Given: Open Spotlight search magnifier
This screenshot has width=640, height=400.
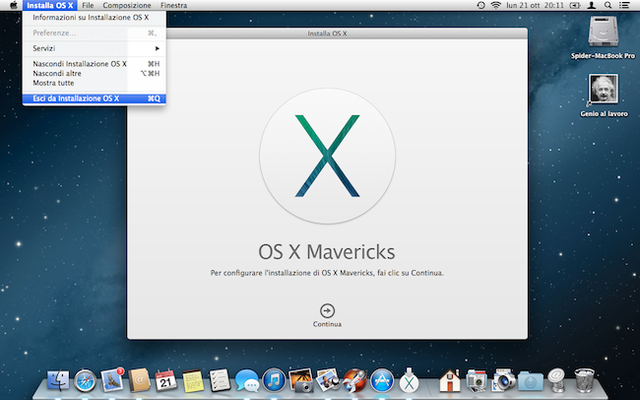Looking at the screenshot, I should pos(608,5).
